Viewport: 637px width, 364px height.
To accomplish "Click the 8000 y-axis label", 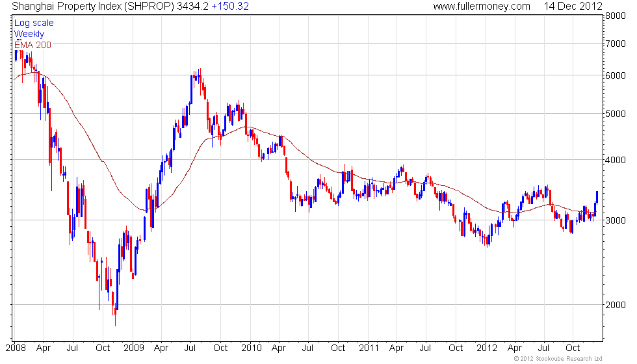I will (615, 16).
